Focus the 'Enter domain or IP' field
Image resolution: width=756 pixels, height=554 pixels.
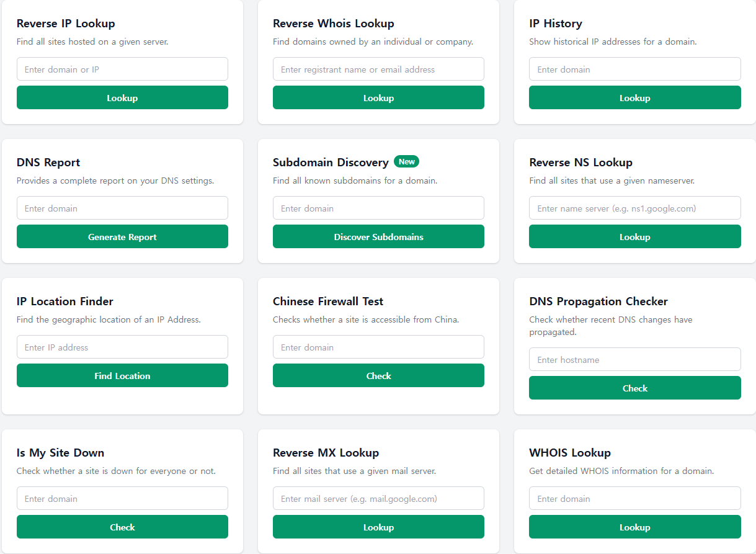(122, 69)
